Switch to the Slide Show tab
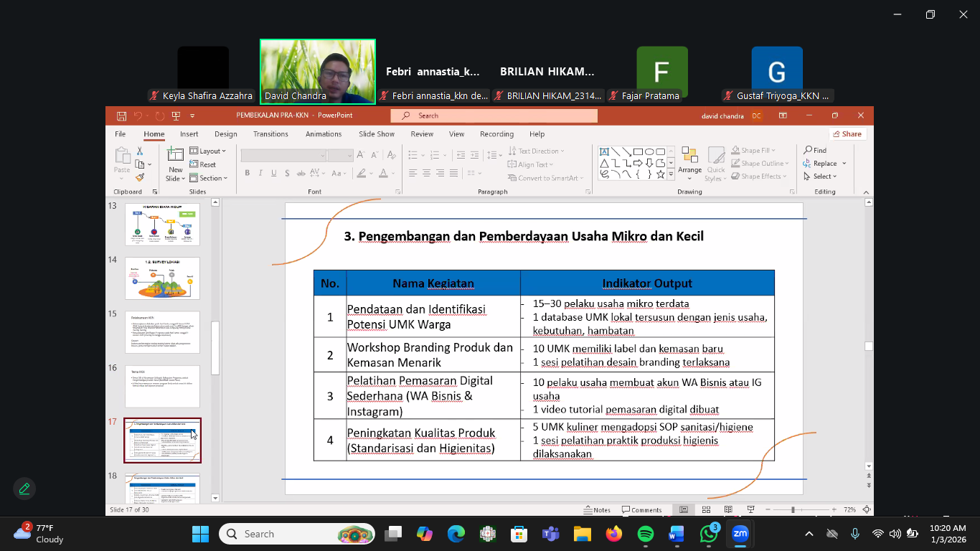 (377, 134)
